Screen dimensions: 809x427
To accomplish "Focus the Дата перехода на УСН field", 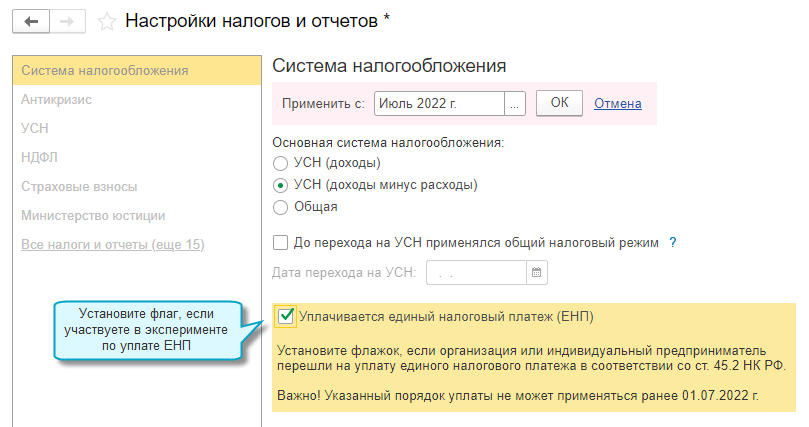I will point(476,272).
